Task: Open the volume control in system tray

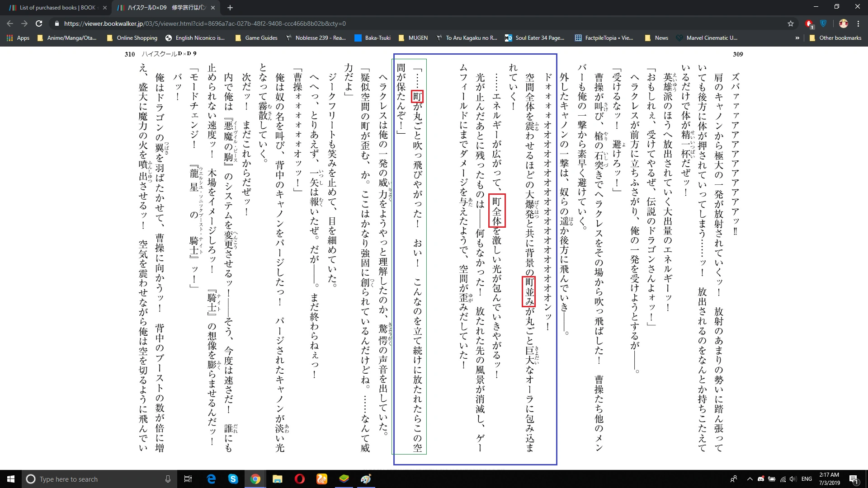Action: click(793, 479)
